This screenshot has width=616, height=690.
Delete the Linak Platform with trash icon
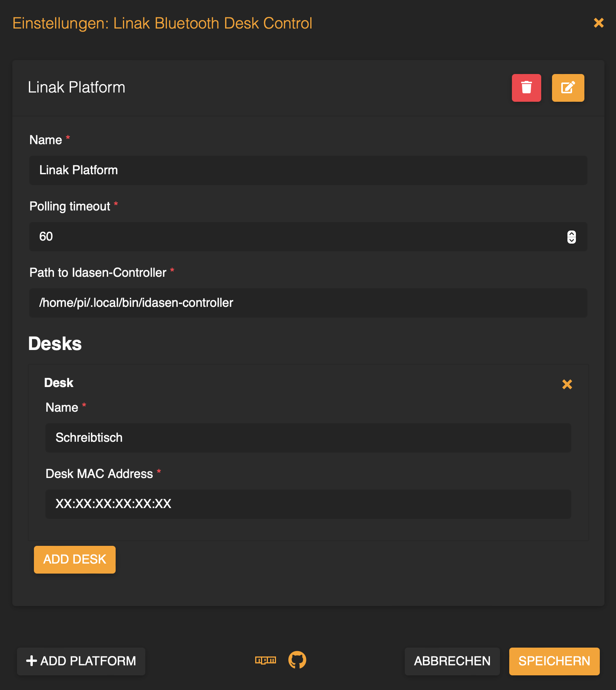click(x=526, y=88)
